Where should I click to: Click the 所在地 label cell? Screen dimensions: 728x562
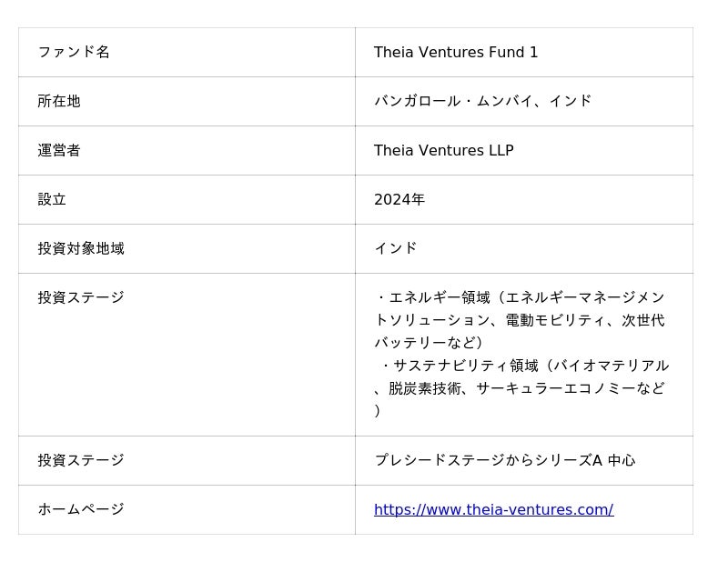tap(59, 101)
